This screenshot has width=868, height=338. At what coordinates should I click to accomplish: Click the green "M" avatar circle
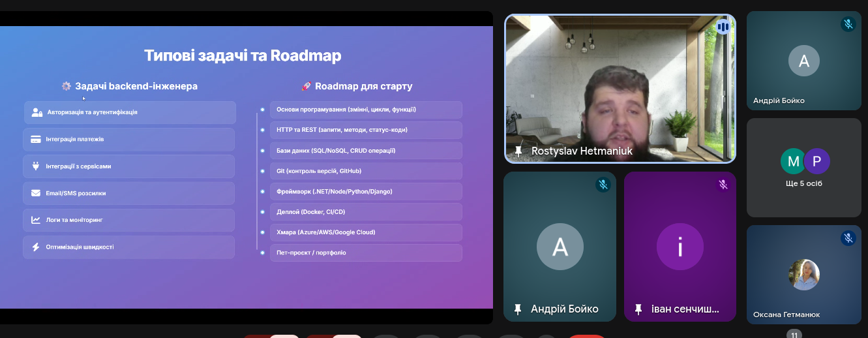coord(793,161)
